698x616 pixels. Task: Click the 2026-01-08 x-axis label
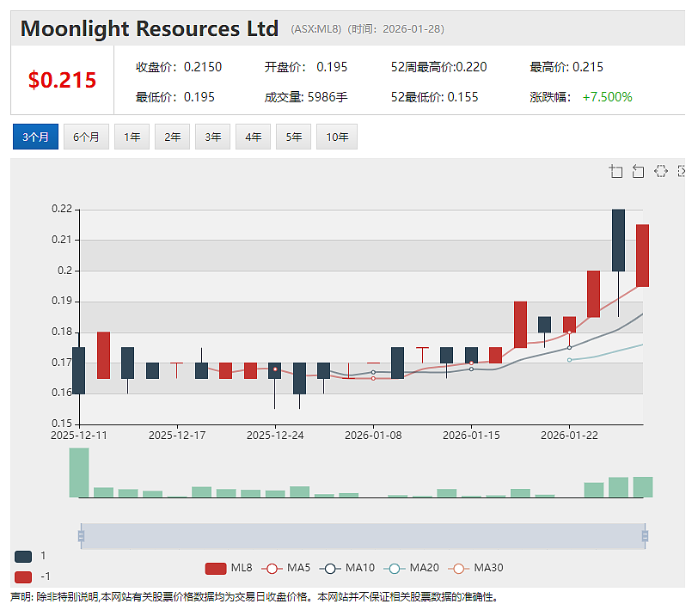click(373, 436)
